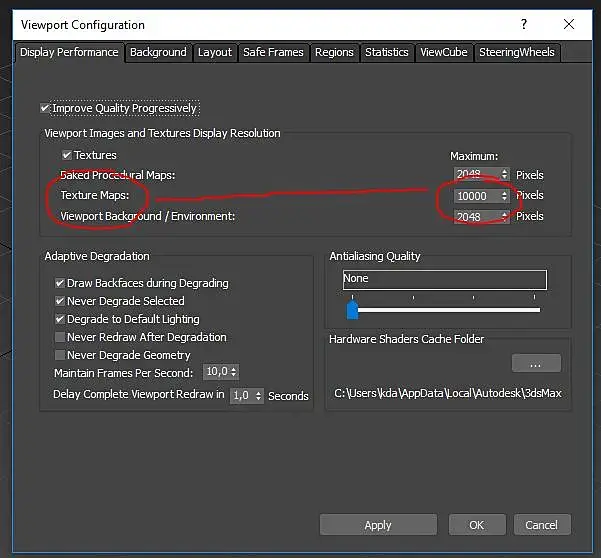This screenshot has height=558, width=601.
Task: Click the shaders cache folder path text
Action: coord(448,394)
